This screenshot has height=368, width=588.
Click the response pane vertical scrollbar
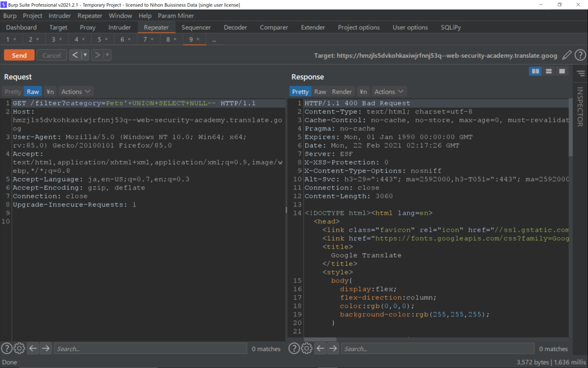[x=570, y=128]
